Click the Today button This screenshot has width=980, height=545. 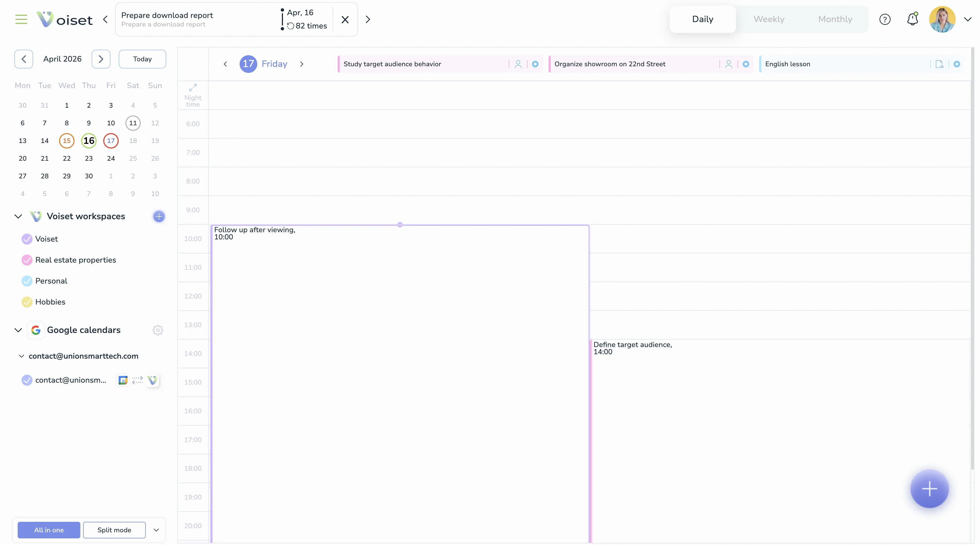[x=142, y=59]
